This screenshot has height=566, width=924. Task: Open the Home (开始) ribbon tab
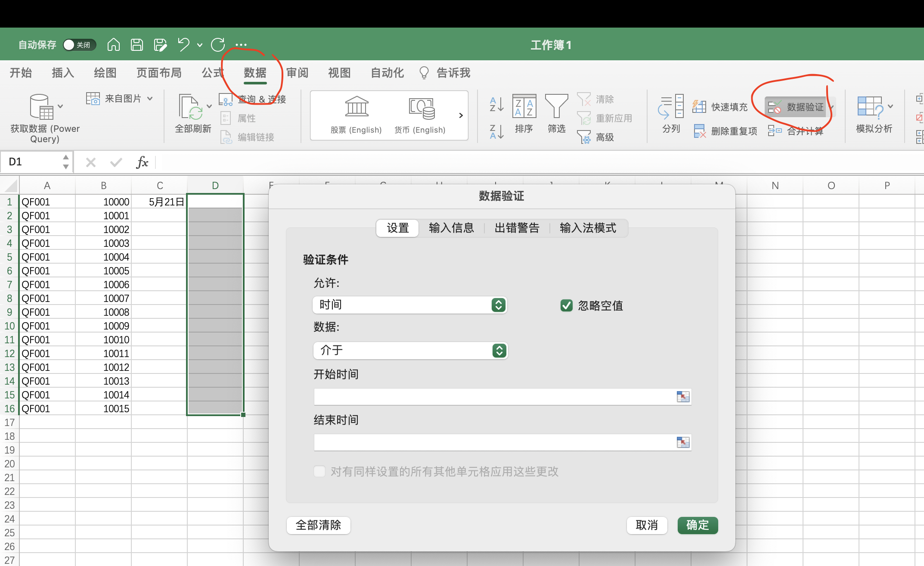coord(21,73)
